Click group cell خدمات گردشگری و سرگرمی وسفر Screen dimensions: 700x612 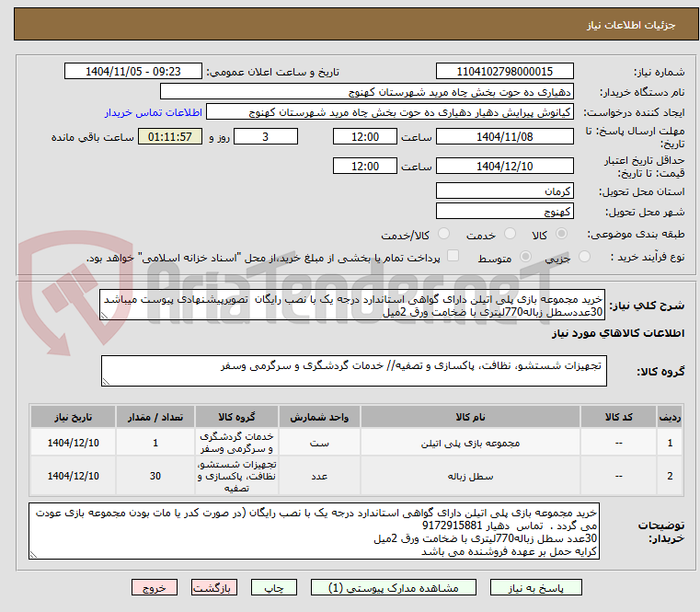[x=236, y=443]
